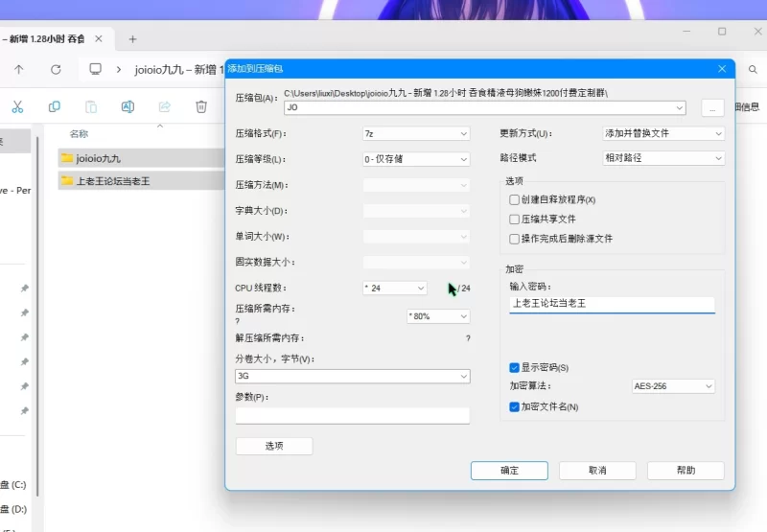Click the Share icon in Explorer toolbar

tap(165, 106)
